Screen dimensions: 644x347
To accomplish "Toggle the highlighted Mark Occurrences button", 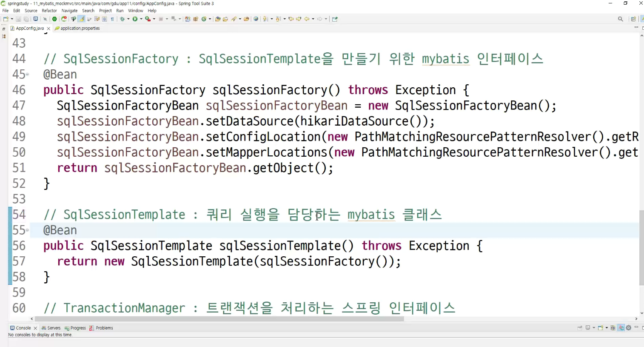I will [x=82, y=19].
